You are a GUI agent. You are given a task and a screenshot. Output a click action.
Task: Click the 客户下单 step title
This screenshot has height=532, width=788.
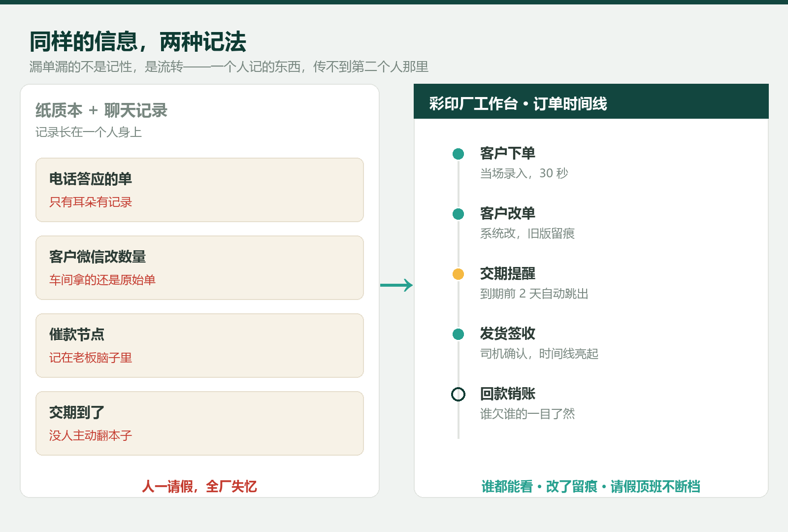pos(508,153)
